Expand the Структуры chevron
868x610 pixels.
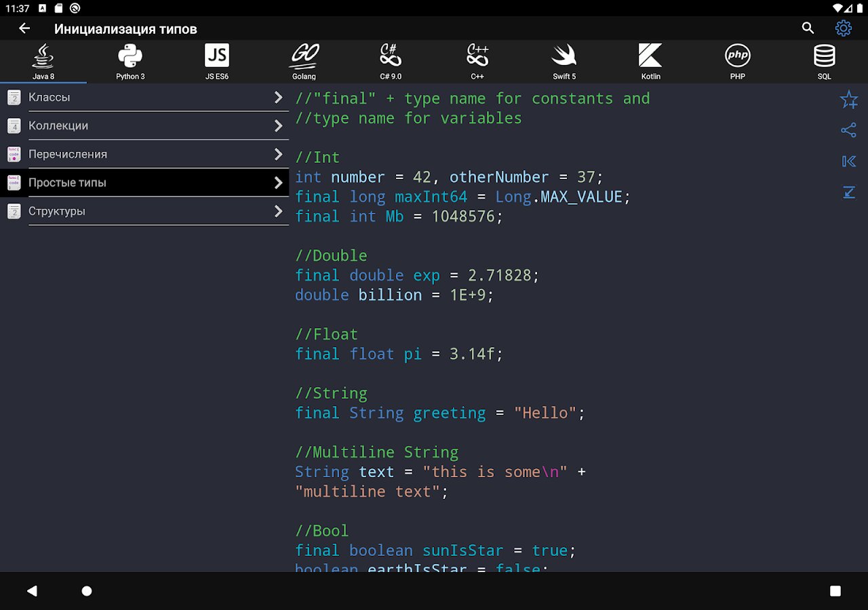(278, 211)
